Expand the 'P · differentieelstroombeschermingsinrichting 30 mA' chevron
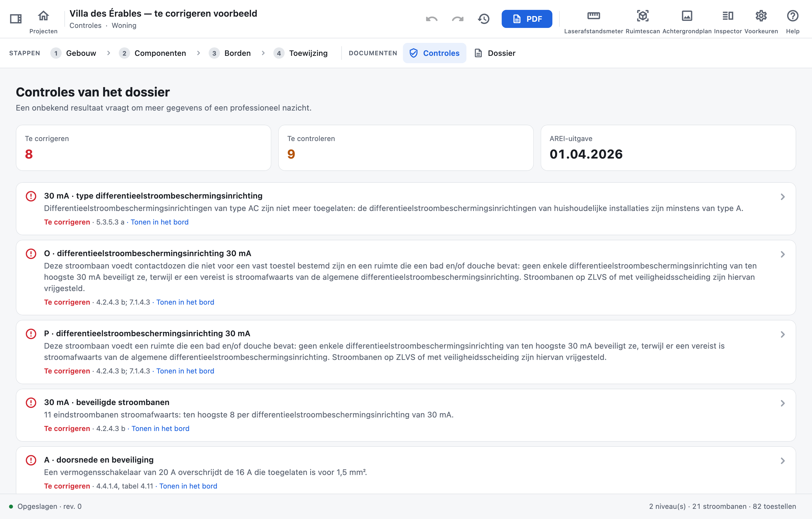Viewport: 812px width, 519px height. tap(783, 335)
